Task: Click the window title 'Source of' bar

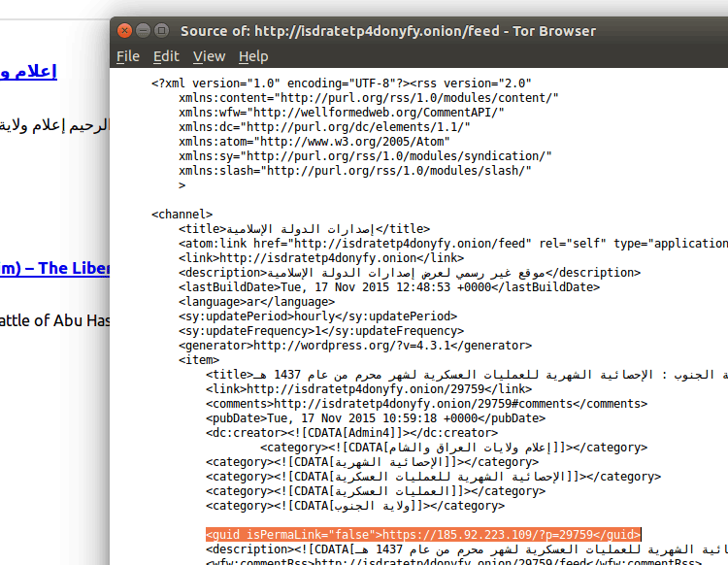Action: coord(388,31)
